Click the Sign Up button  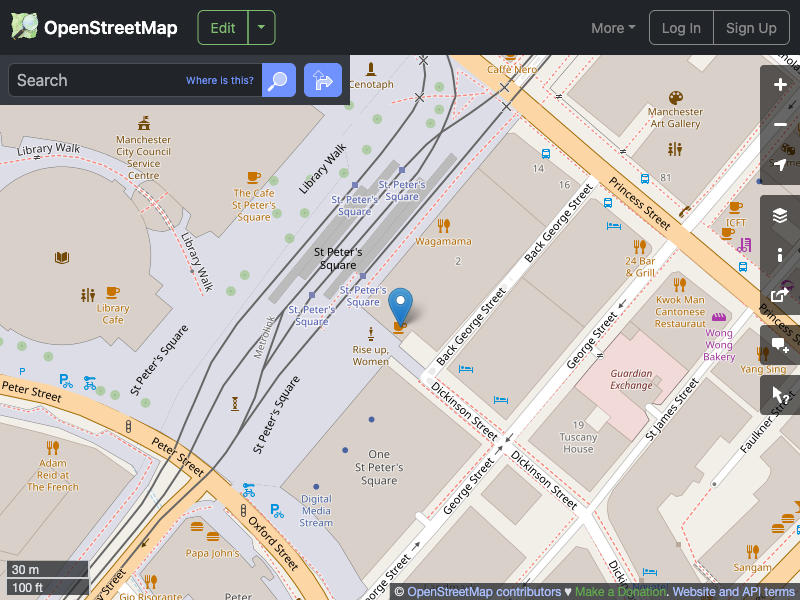click(x=751, y=27)
